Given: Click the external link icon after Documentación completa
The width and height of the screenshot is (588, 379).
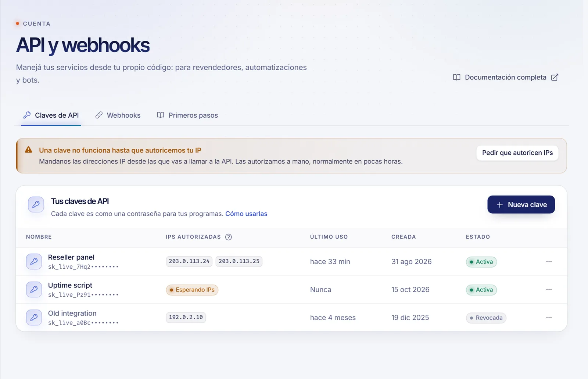Looking at the screenshot, I should coord(555,77).
